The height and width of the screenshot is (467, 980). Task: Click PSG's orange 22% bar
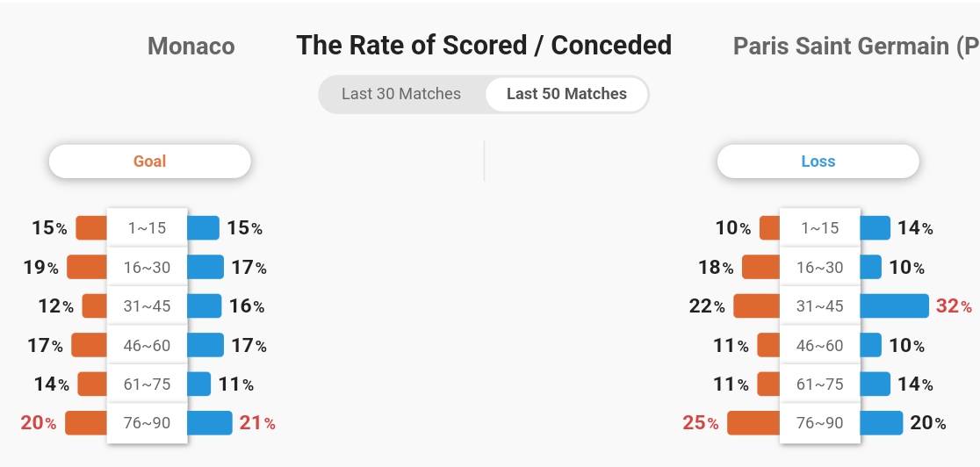(757, 306)
